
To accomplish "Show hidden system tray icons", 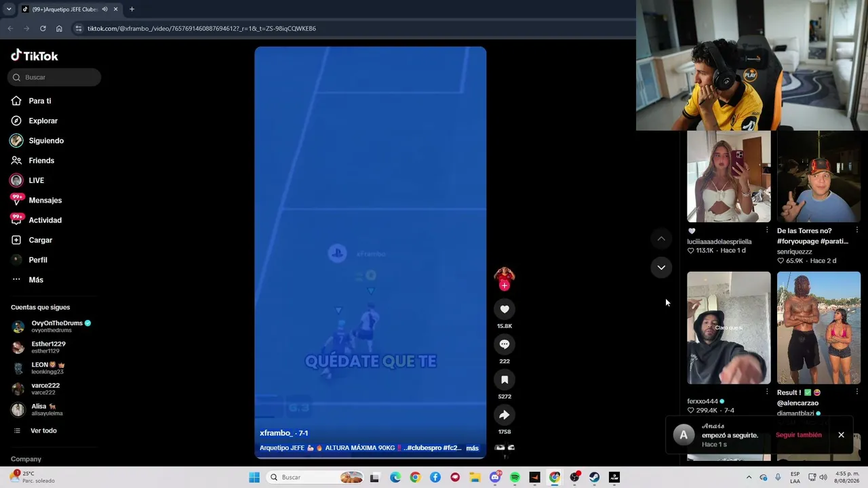I will (749, 477).
